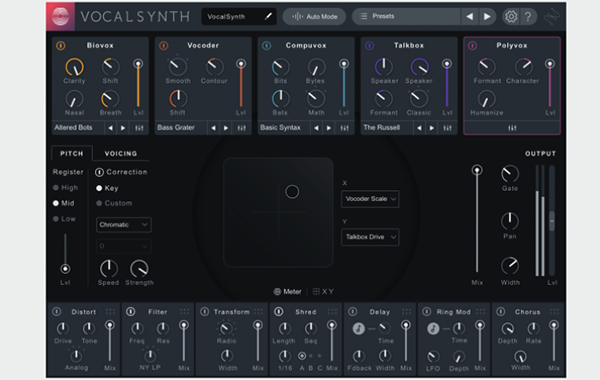Grab the Distort module drag handle dots
The image size is (600, 380).
(x=110, y=312)
